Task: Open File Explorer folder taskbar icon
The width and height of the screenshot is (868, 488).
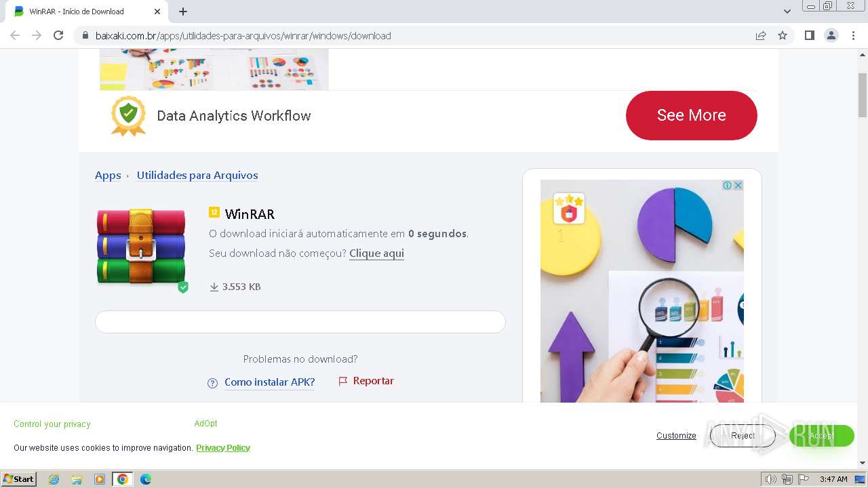Action: 77,479
